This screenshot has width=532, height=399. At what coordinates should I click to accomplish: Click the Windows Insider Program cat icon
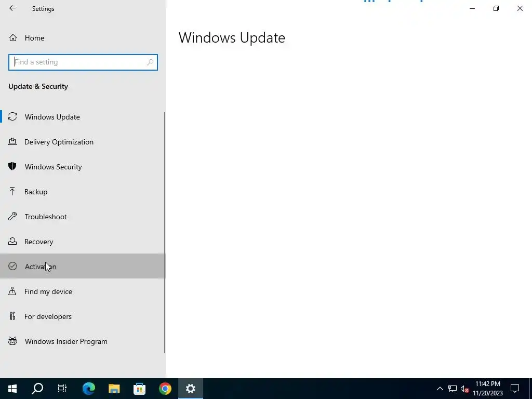pyautogui.click(x=12, y=341)
